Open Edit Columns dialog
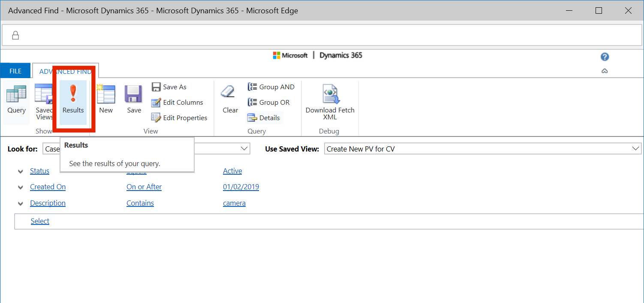644x303 pixels. [177, 102]
